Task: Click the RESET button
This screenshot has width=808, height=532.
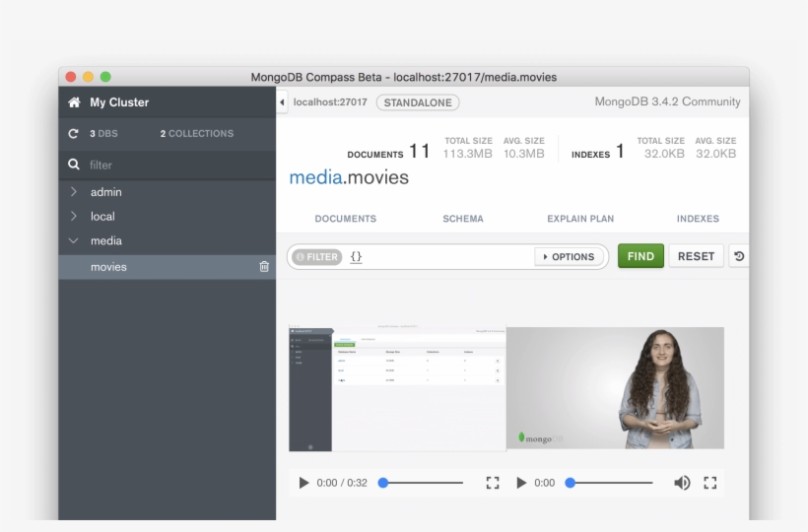Action: coord(697,256)
